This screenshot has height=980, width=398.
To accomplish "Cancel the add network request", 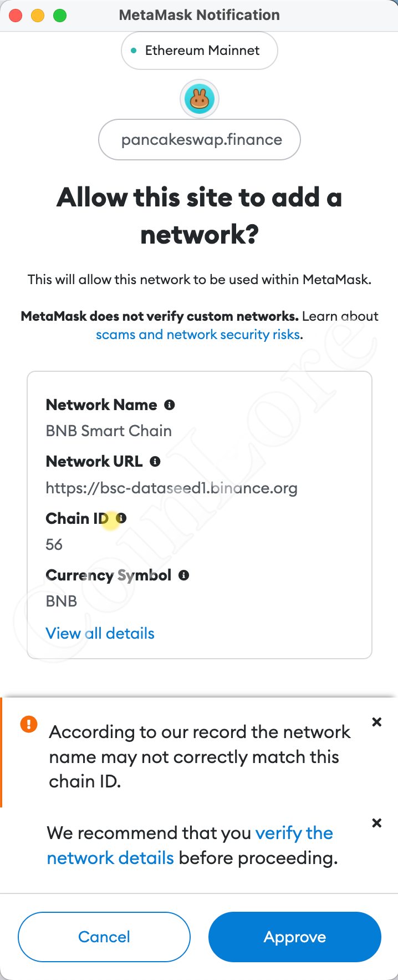I will pyautogui.click(x=104, y=937).
